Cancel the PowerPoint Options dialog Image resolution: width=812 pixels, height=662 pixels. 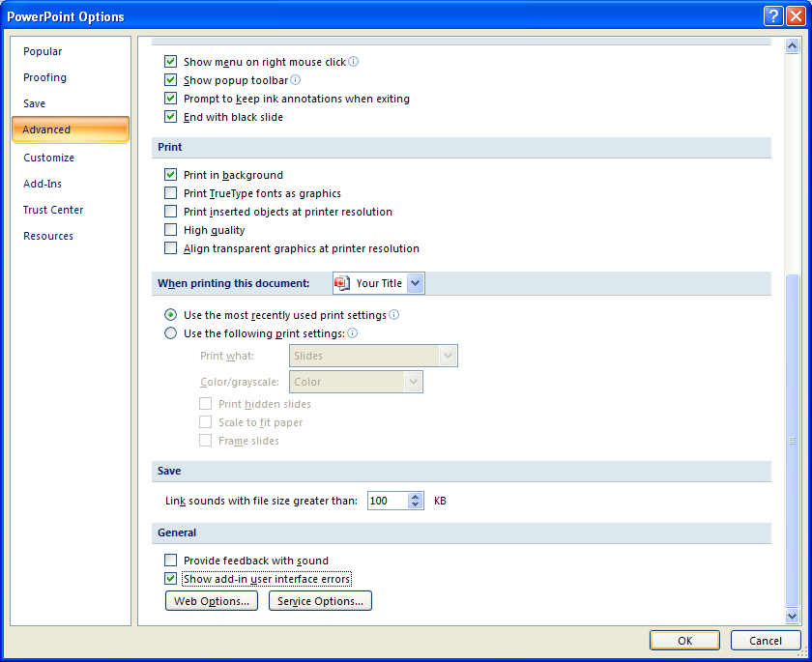pos(766,641)
